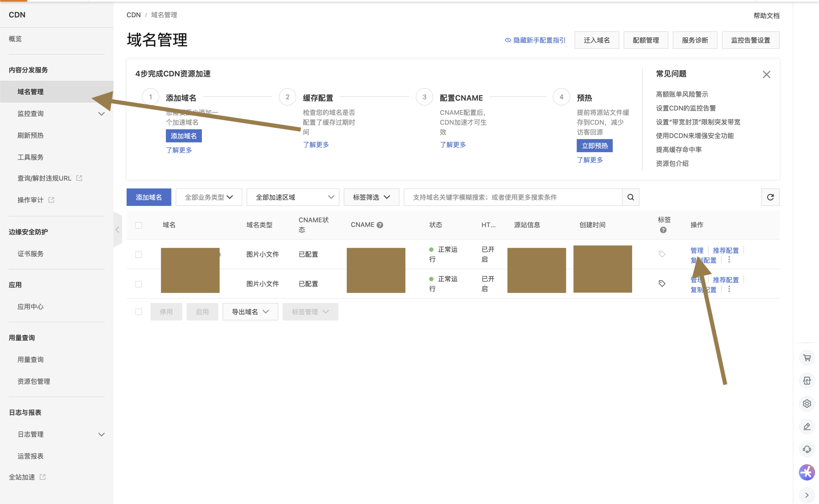Click 立即预热 in step 4

click(595, 146)
